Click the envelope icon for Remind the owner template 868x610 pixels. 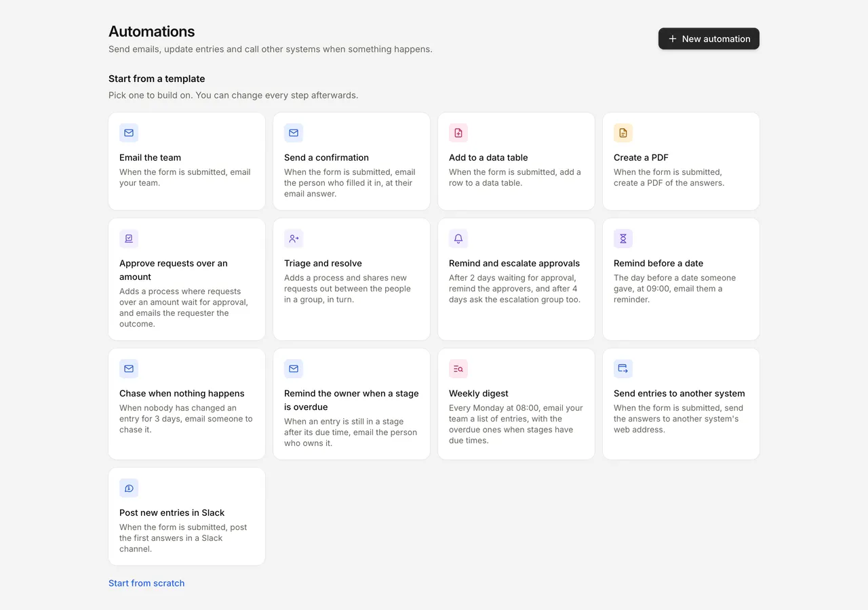294,369
